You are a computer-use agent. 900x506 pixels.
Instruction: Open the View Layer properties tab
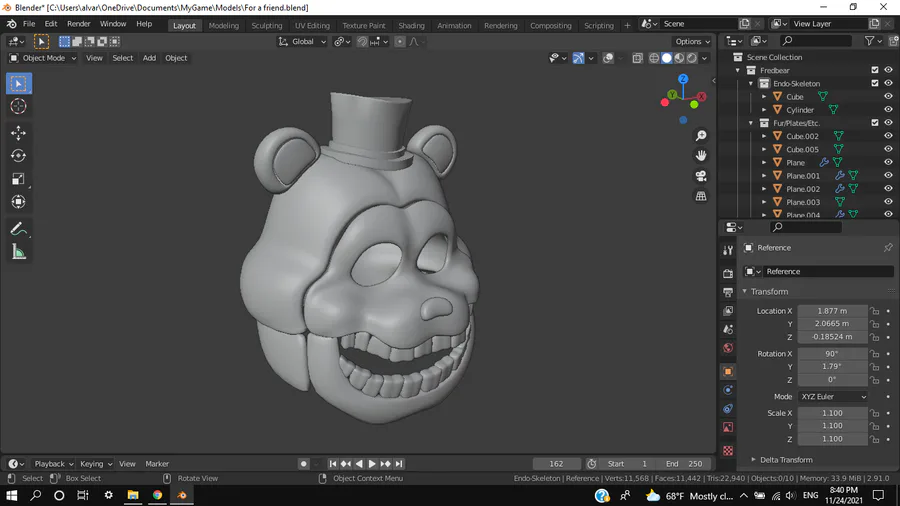click(728, 311)
